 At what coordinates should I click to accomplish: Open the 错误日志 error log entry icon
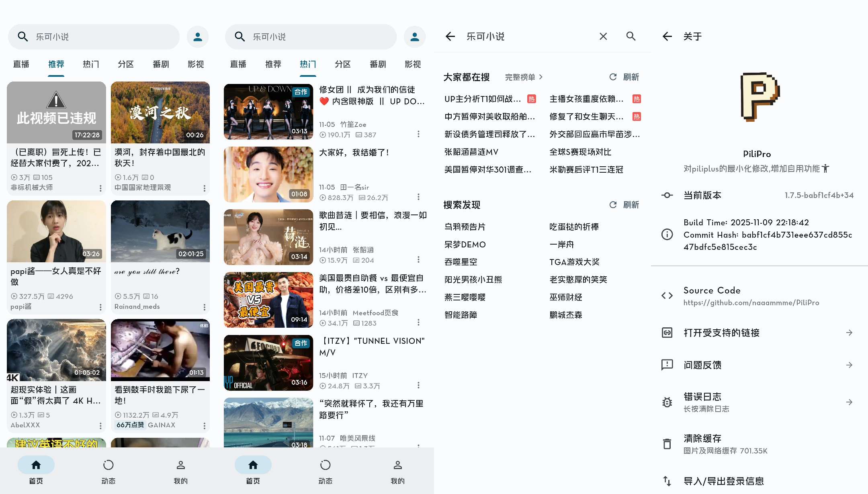[667, 402]
